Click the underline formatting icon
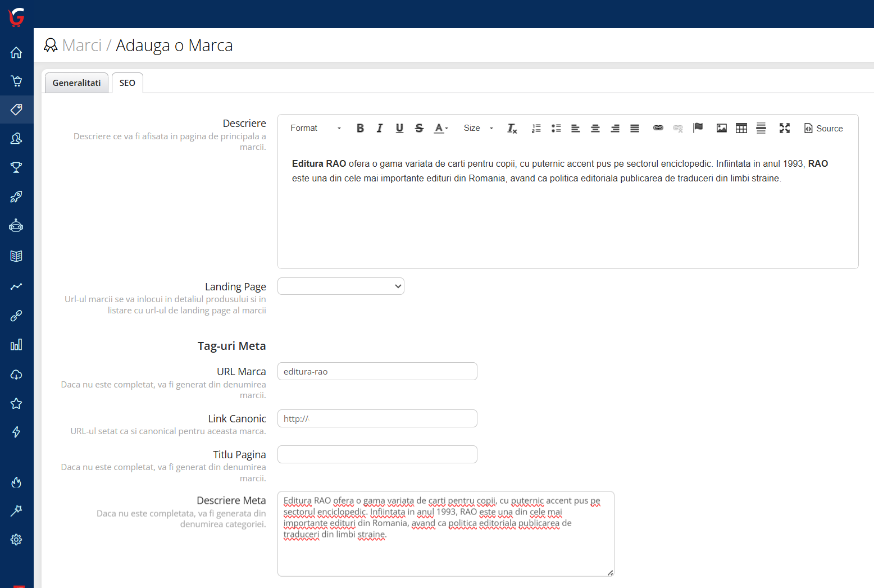This screenshot has height=588, width=874. tap(399, 128)
